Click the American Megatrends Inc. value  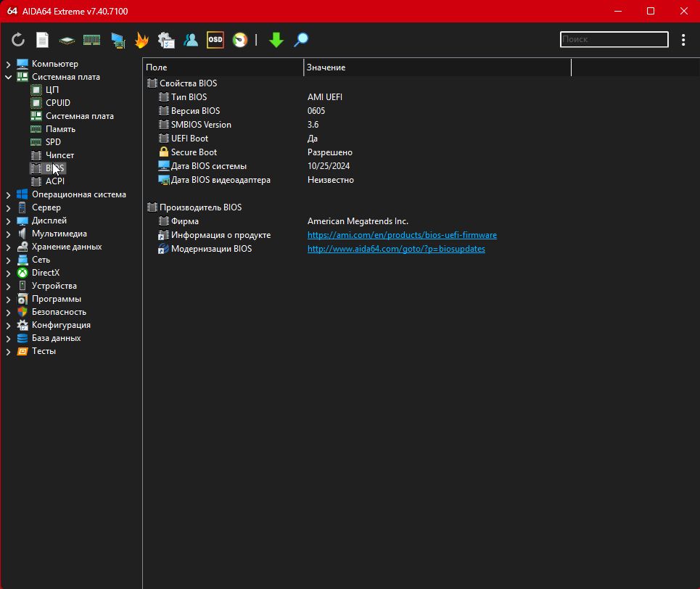358,221
